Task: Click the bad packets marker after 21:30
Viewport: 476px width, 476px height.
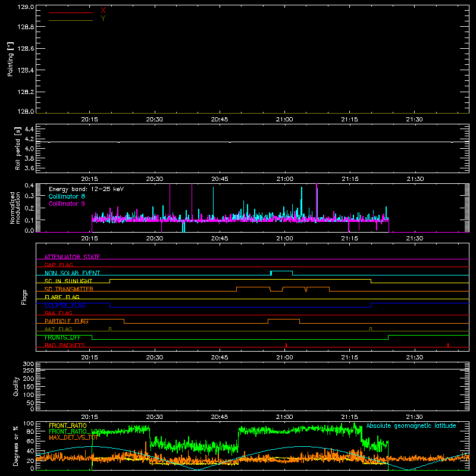Action: coord(448,345)
